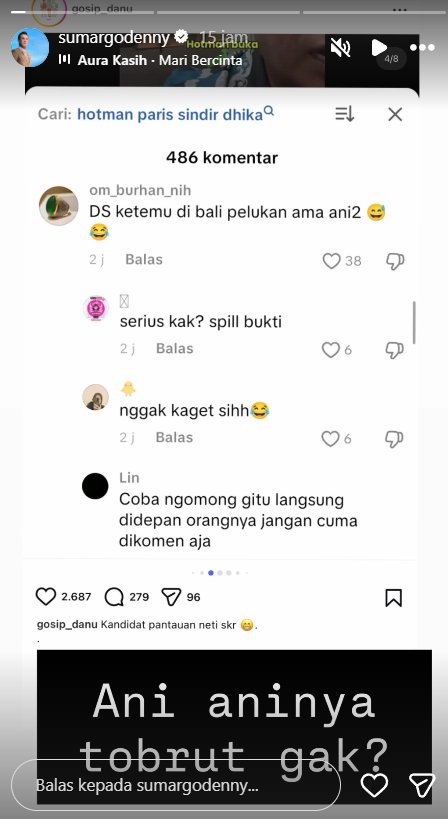The width and height of the screenshot is (448, 819).
Task: Send a heart reaction to the story
Action: pyautogui.click(x=374, y=785)
